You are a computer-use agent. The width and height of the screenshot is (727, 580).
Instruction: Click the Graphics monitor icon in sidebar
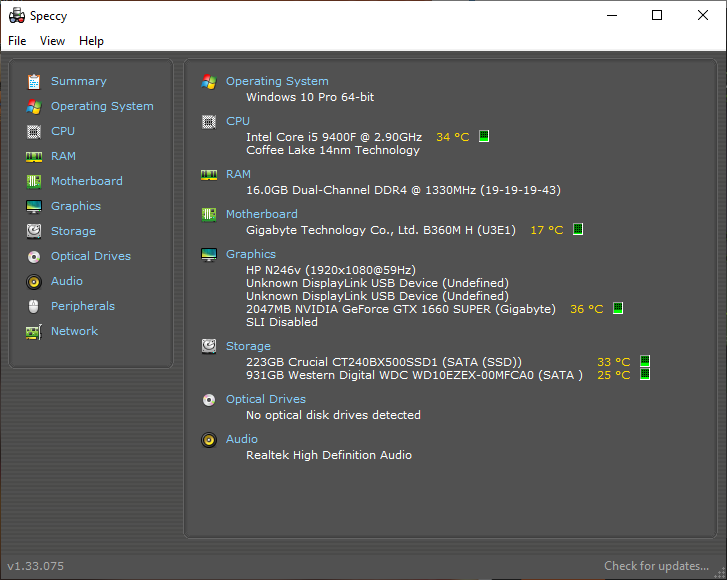pos(34,206)
